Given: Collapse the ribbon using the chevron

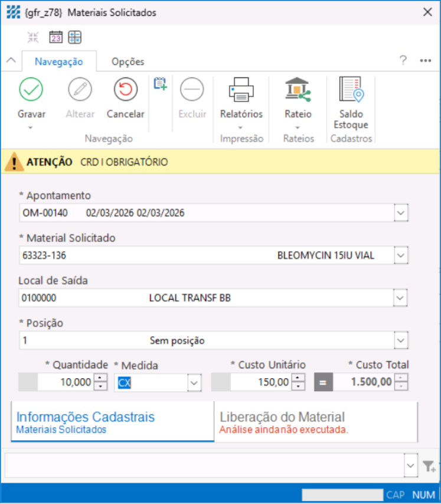Looking at the screenshot, I should coord(10,60).
